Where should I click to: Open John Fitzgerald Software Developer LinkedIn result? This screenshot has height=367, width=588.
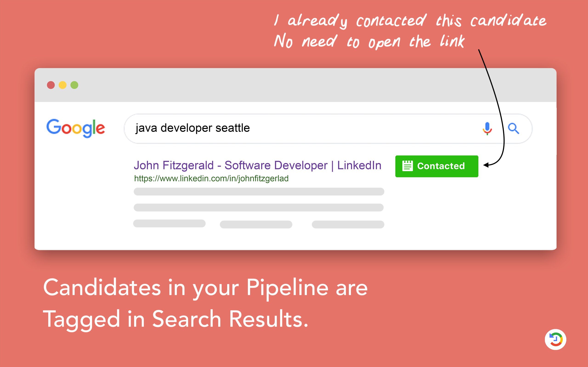click(x=257, y=165)
